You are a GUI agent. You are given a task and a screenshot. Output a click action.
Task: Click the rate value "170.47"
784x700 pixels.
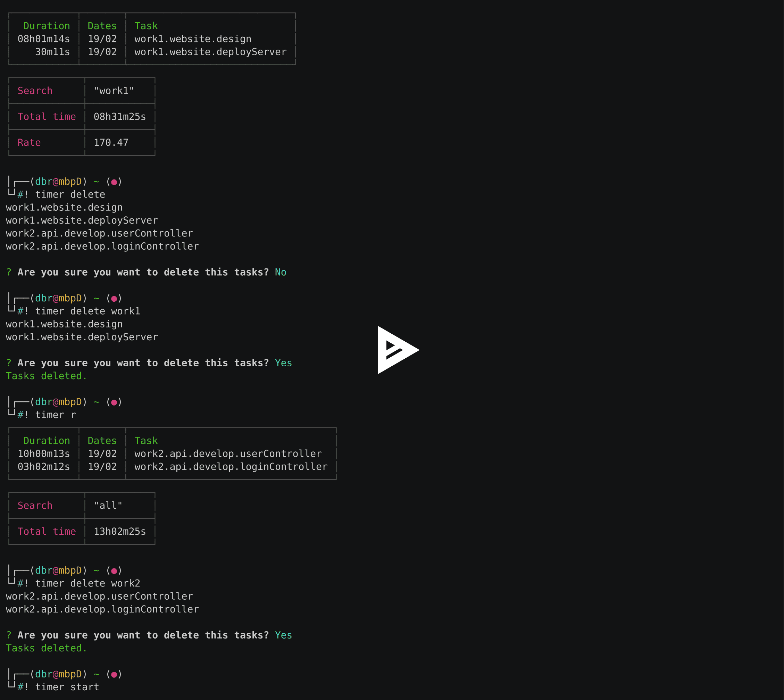point(111,143)
